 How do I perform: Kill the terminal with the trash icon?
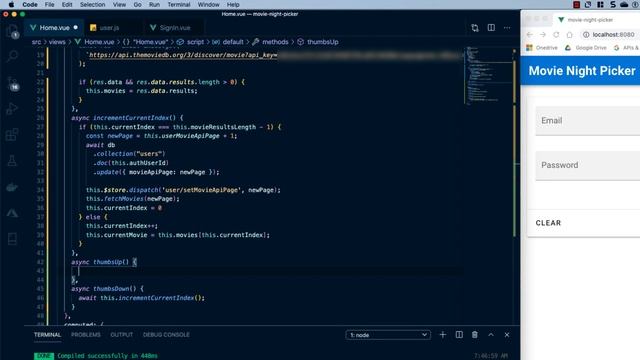coord(475,335)
